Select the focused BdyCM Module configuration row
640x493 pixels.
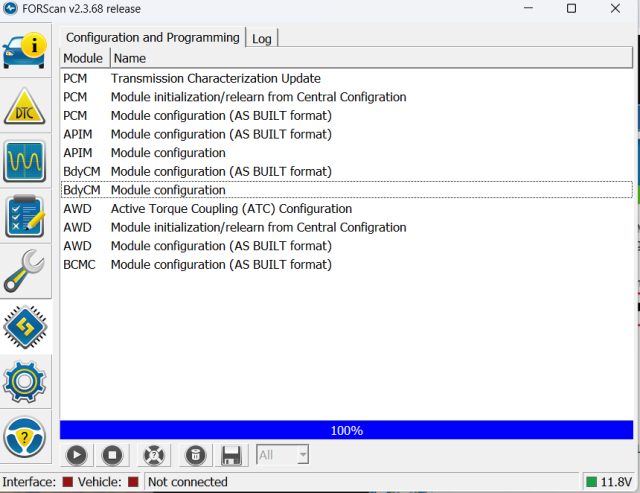(x=347, y=190)
